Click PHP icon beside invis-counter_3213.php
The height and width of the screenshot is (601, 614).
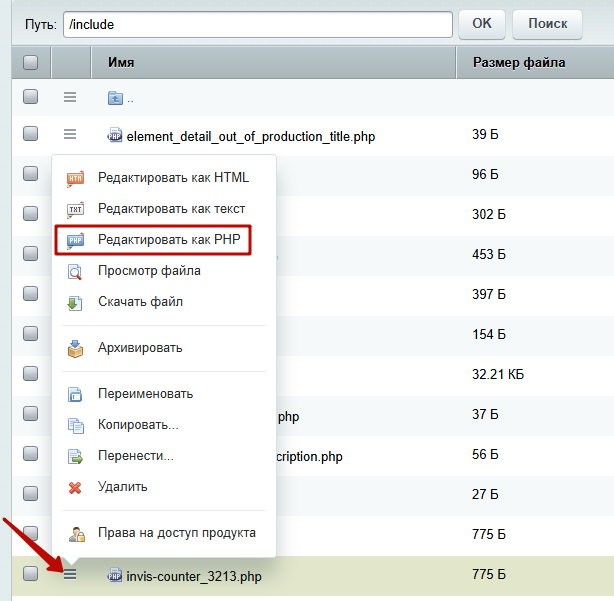[x=114, y=575]
